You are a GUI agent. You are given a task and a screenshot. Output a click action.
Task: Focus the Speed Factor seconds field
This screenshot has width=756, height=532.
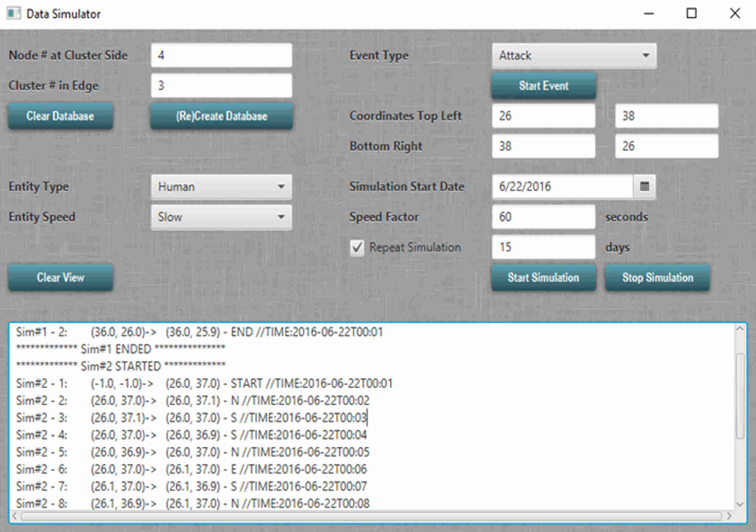click(543, 217)
